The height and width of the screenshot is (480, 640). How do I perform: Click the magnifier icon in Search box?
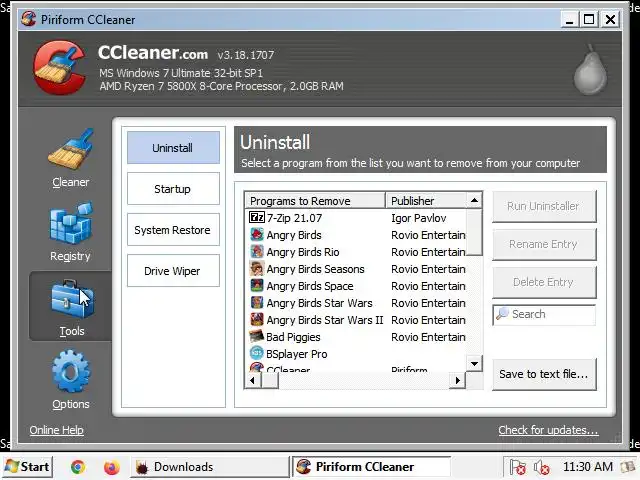coord(502,313)
